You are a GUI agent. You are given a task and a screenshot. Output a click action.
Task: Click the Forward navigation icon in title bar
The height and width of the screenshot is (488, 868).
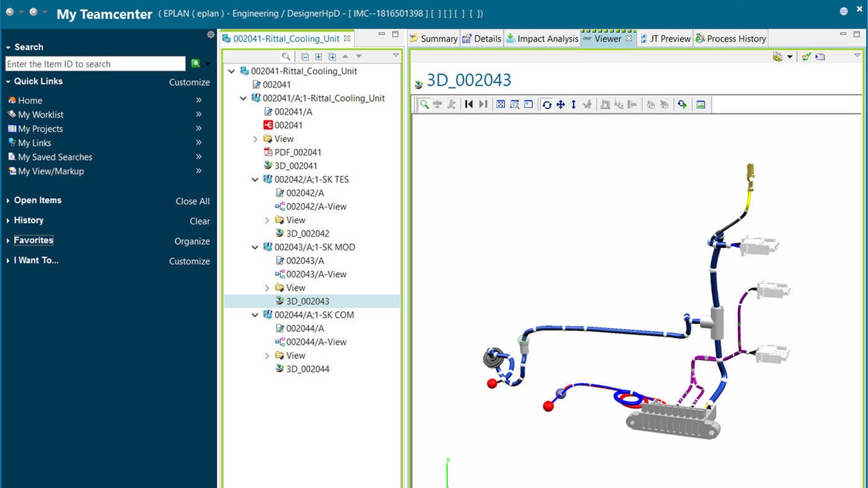point(33,12)
